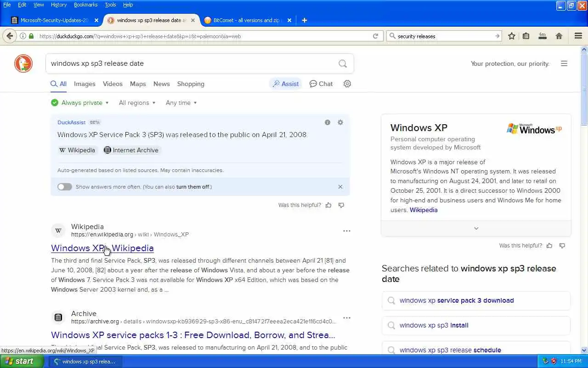Search related windows xp sp3 install
The height and width of the screenshot is (368, 588).
click(x=476, y=325)
